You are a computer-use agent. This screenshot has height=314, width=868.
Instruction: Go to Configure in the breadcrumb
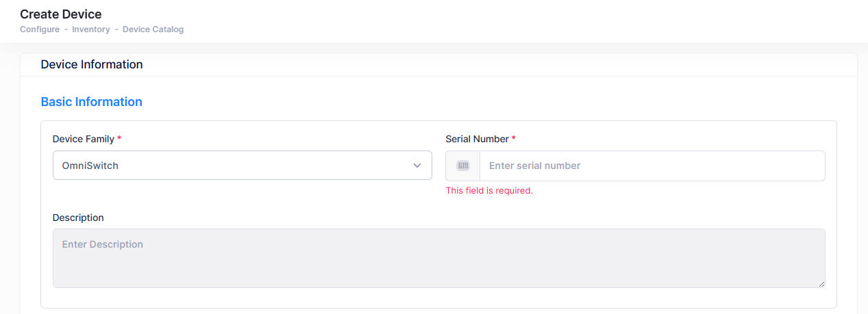(40, 29)
